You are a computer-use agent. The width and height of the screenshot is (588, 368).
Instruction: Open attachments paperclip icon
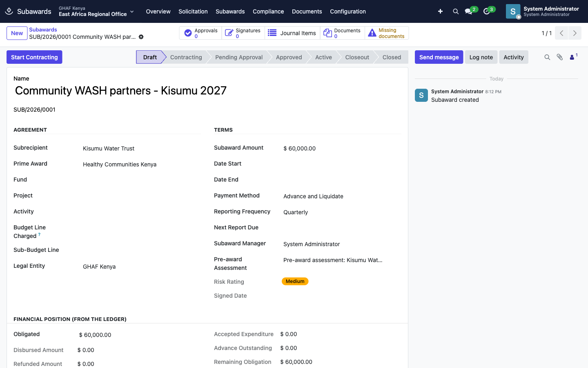(x=560, y=57)
